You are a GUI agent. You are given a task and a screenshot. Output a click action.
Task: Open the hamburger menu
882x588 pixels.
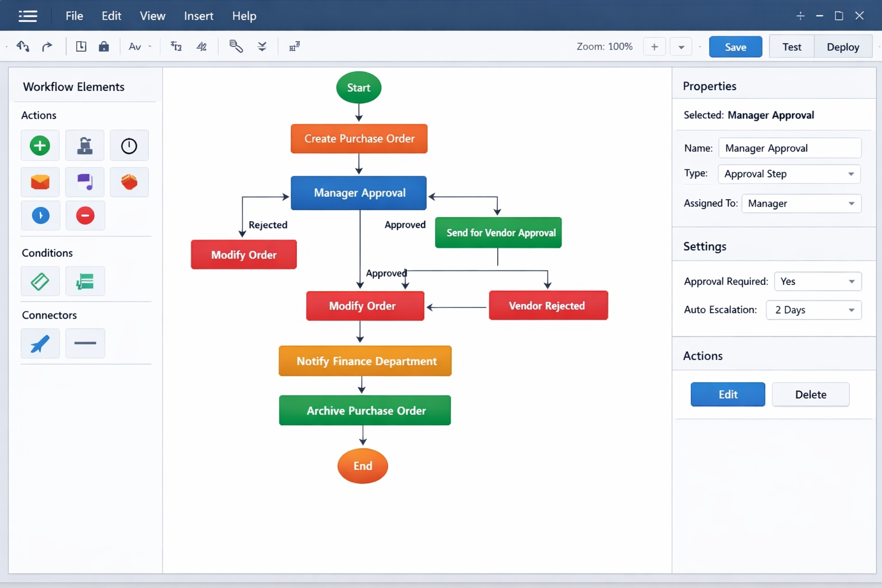(28, 16)
